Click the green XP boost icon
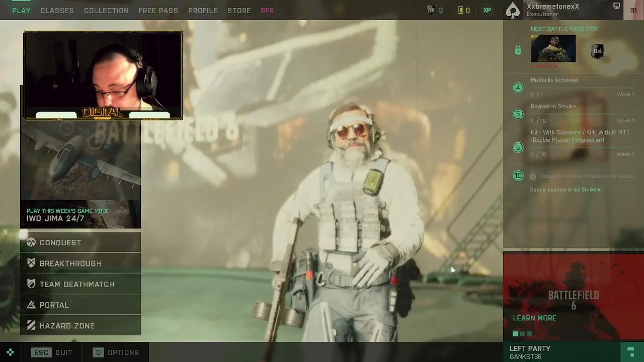 point(487,10)
